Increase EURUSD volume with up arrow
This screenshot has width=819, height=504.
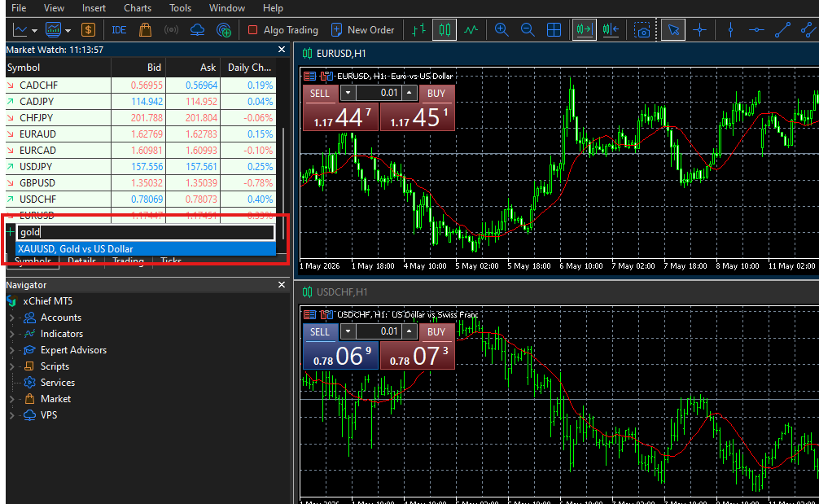[409, 94]
